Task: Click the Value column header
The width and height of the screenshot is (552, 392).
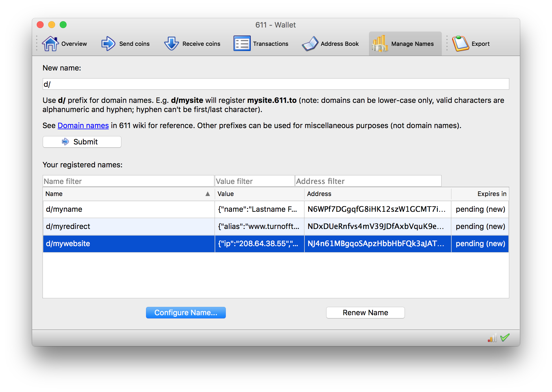Action: point(226,194)
